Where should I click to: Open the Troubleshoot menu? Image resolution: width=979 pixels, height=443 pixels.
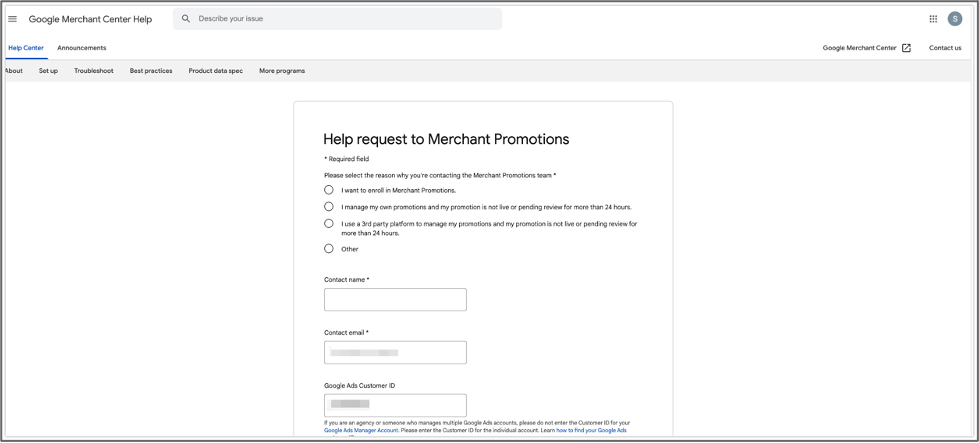[x=94, y=71]
